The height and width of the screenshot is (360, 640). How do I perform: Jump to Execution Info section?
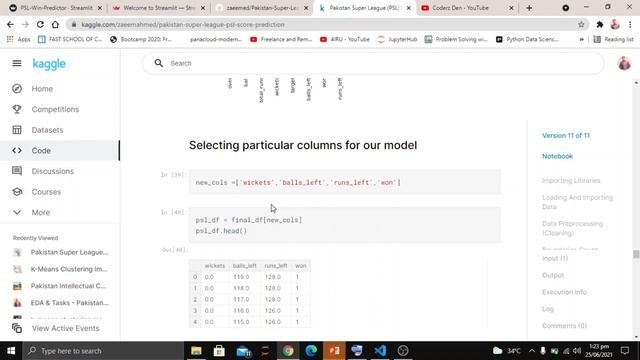click(564, 292)
